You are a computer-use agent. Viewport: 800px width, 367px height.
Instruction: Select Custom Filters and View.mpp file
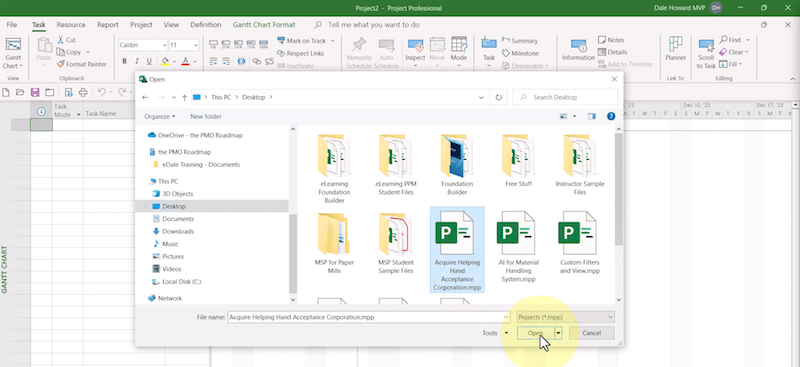[x=580, y=243]
